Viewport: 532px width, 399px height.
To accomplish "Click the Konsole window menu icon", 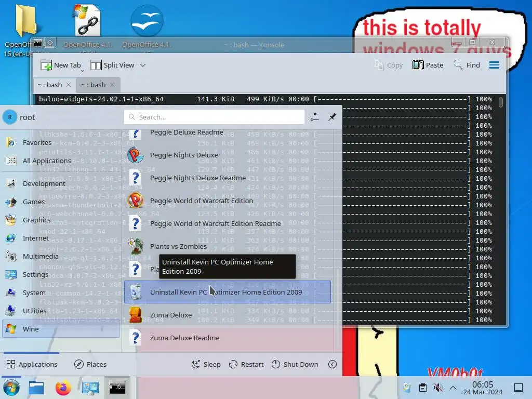I will tap(37, 43).
